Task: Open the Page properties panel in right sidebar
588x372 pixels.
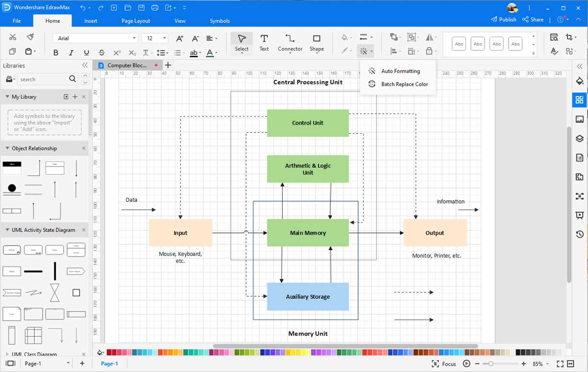Action: [x=580, y=158]
